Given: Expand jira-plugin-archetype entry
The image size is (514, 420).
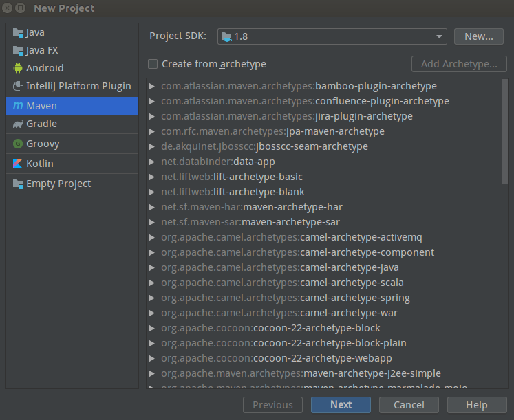Looking at the screenshot, I should tap(152, 116).
